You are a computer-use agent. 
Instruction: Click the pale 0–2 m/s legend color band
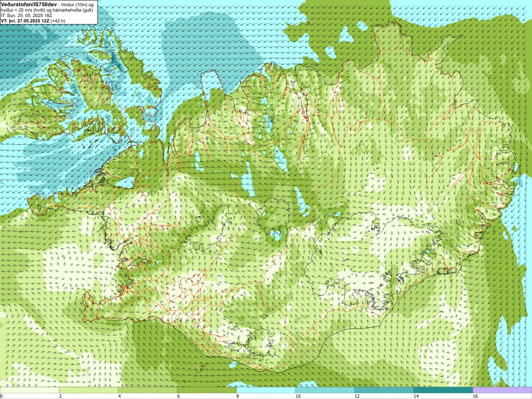pos(30,390)
